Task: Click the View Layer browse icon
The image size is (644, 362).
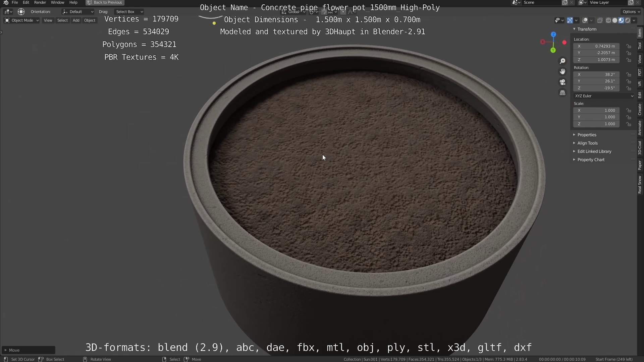Action: coord(583,2)
